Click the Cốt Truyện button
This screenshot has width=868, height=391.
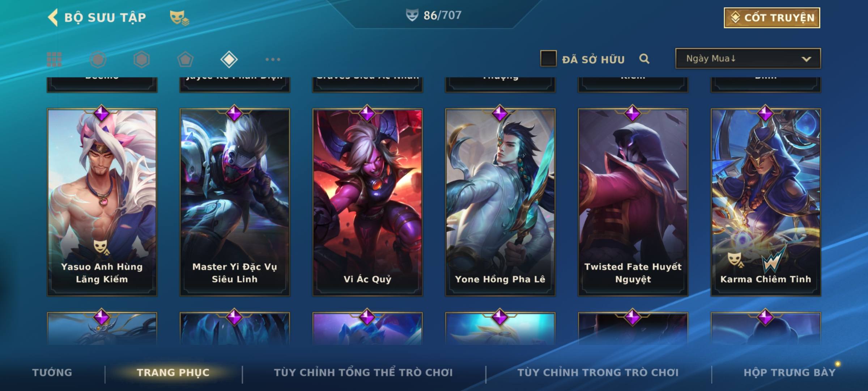tap(772, 18)
